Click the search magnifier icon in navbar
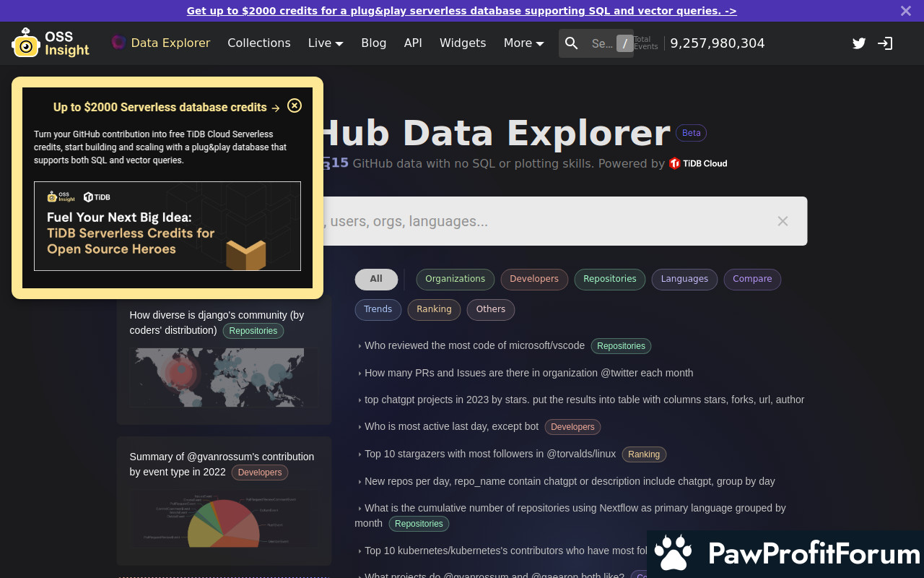 click(571, 43)
